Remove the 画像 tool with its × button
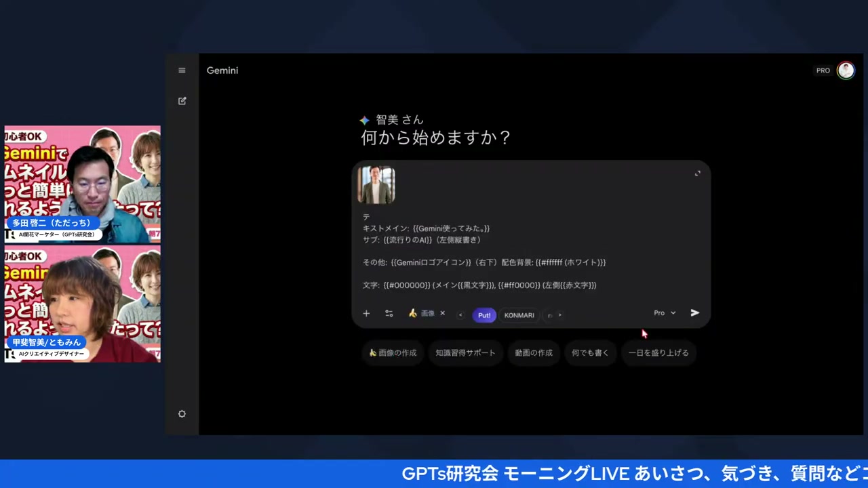The width and height of the screenshot is (868, 488). click(442, 314)
